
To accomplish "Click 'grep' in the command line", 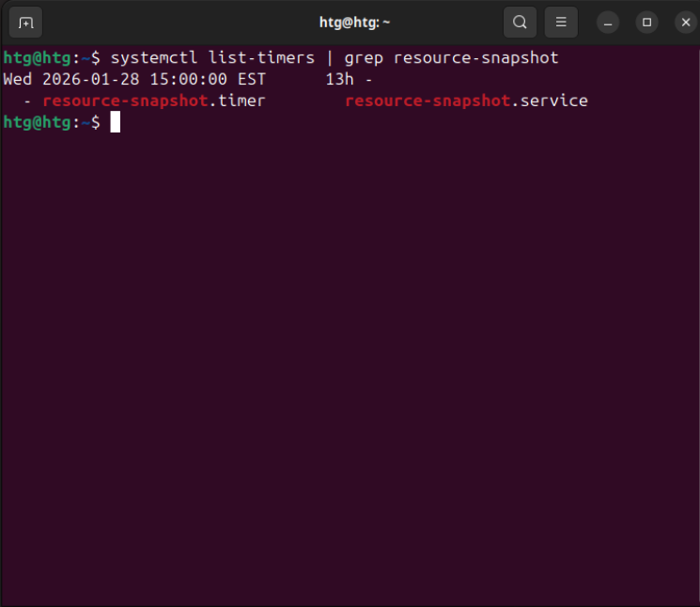I will tap(364, 59).
